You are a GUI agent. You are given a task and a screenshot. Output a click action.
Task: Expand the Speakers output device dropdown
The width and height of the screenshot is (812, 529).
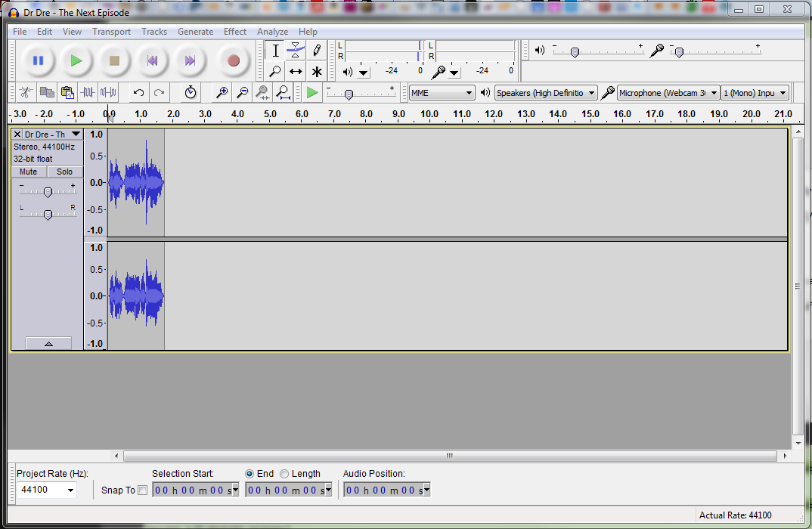tap(546, 93)
